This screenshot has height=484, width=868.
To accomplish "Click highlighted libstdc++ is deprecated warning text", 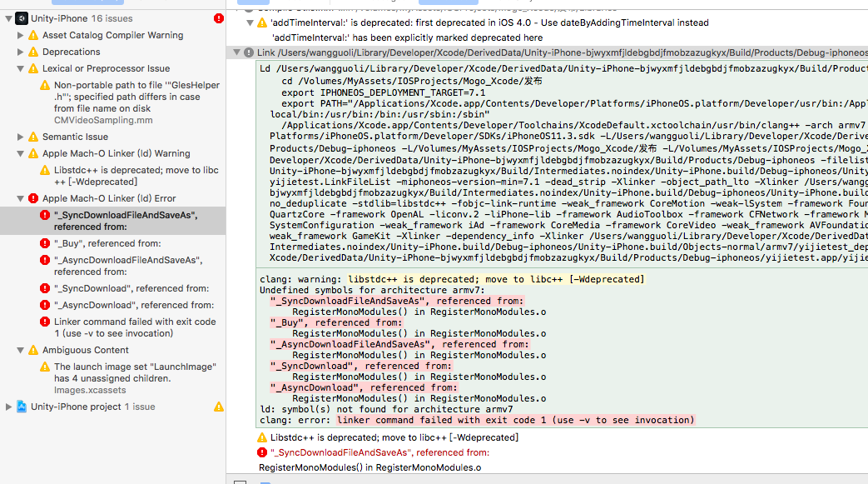I will pos(496,279).
